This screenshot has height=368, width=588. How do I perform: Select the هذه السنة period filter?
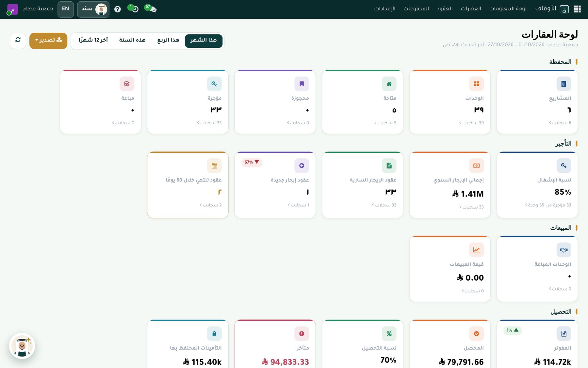(132, 41)
